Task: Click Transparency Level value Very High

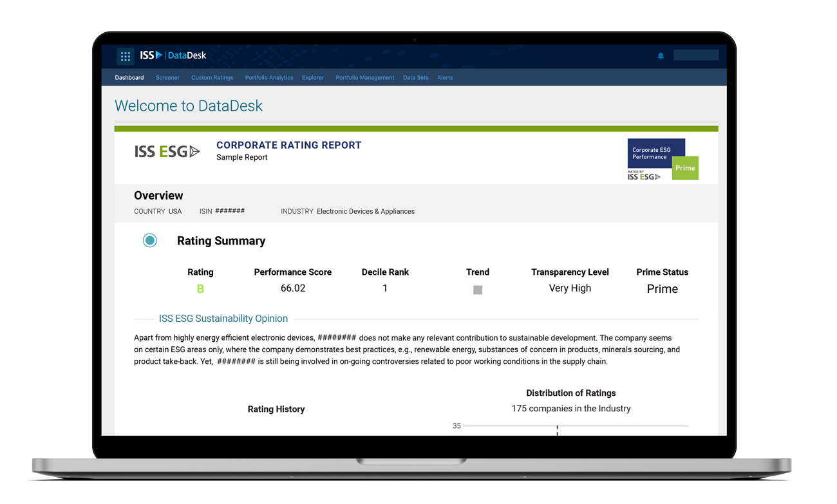Action: 570,288
